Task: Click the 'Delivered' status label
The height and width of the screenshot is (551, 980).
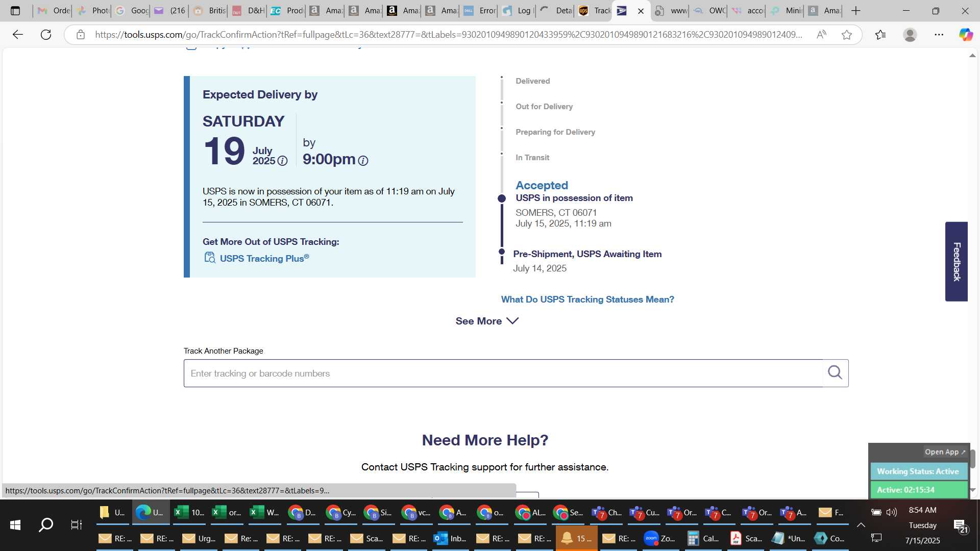Action: [532, 81]
